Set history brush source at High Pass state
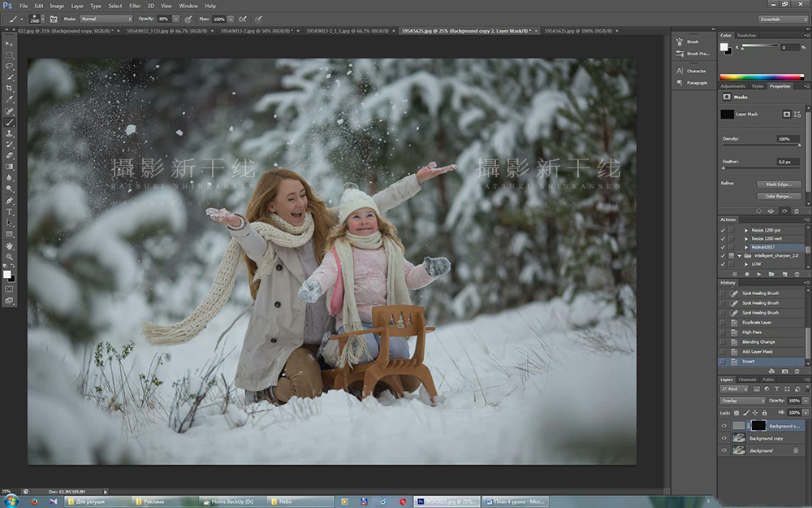 tap(723, 332)
